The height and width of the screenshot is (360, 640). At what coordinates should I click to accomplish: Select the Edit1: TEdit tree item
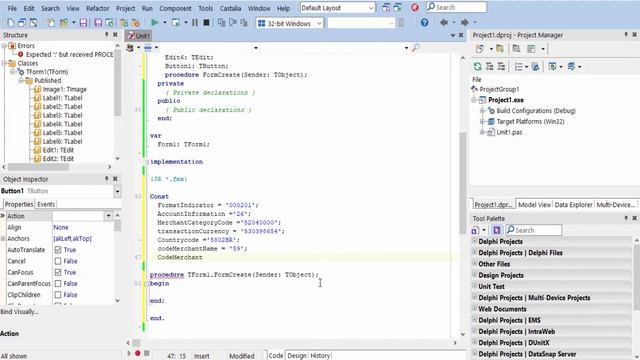[x=58, y=150]
